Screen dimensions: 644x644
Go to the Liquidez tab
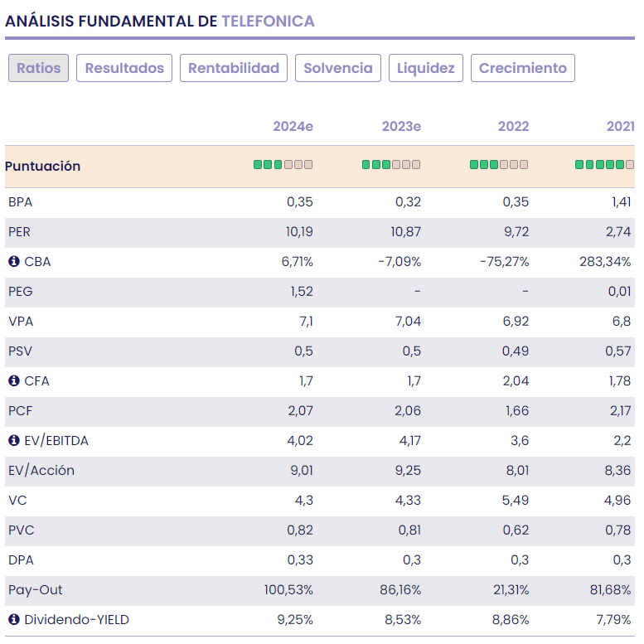(425, 68)
